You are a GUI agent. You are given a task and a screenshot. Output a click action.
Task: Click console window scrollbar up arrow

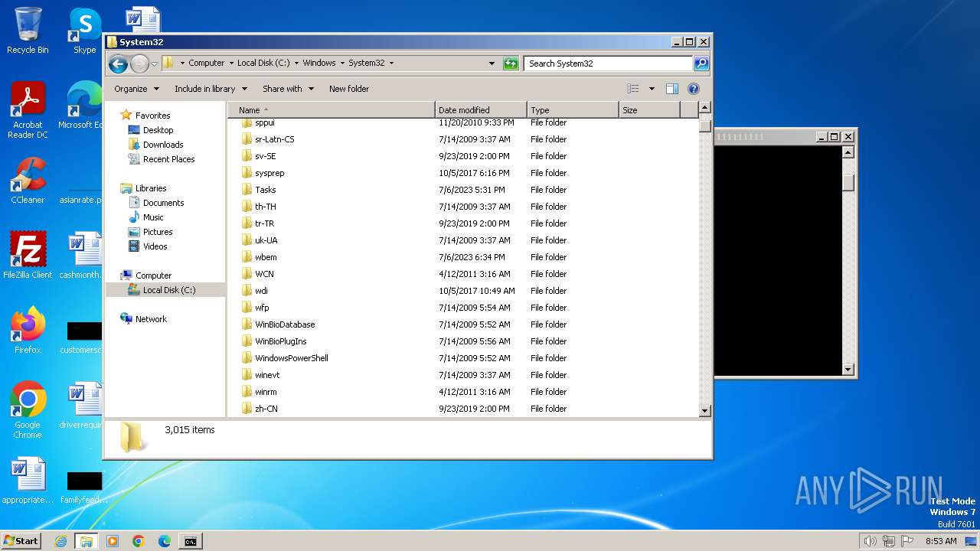848,152
